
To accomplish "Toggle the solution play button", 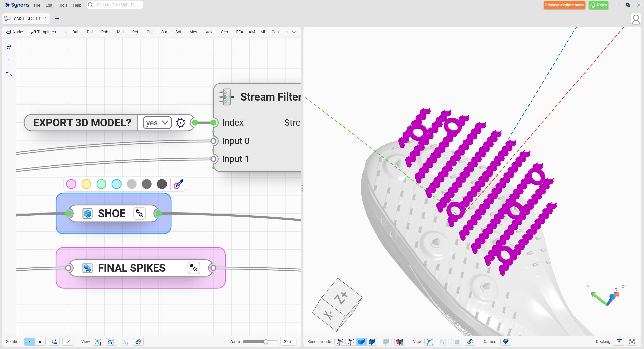I will [30, 342].
